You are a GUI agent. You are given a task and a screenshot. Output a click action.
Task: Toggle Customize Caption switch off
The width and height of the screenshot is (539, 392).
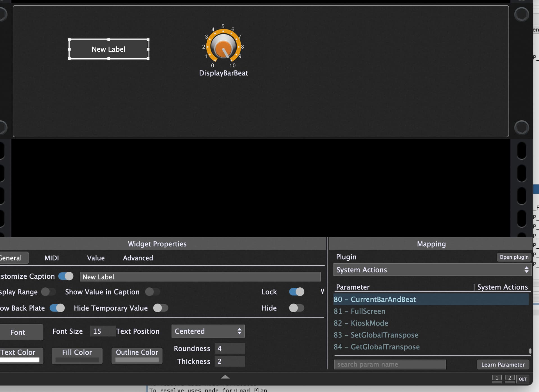(66, 276)
